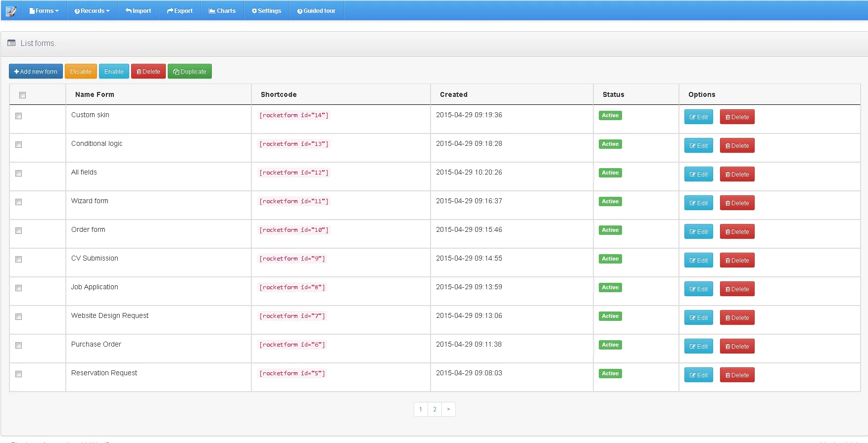Viewport: 868px width, 443px height.
Task: Click the Active badge for Custom skin
Action: [x=610, y=115]
